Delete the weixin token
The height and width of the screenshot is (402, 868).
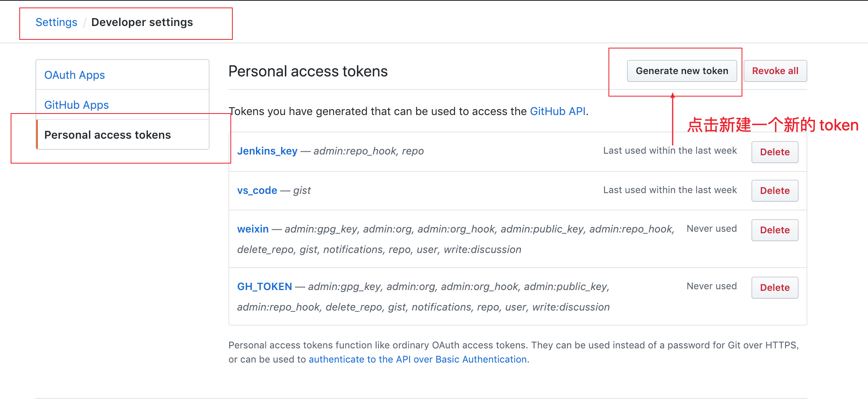[x=775, y=230]
